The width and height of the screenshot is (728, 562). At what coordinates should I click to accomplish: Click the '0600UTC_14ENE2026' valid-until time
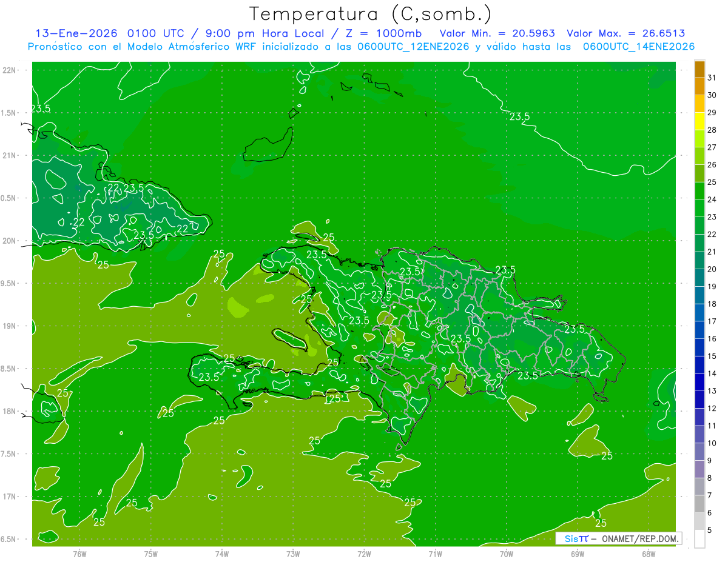pyautogui.click(x=638, y=47)
